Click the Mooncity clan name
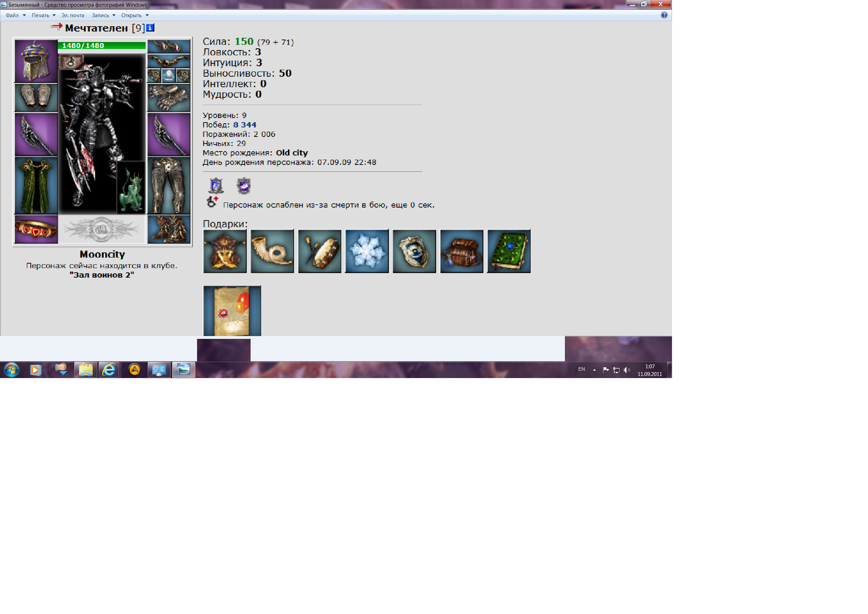The height and width of the screenshot is (614, 868). (x=102, y=254)
